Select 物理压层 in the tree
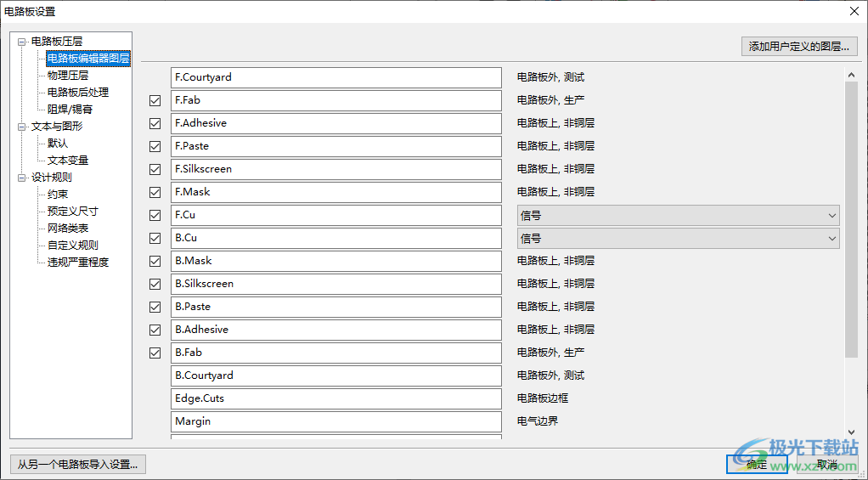The height and width of the screenshot is (480, 868). pos(68,76)
